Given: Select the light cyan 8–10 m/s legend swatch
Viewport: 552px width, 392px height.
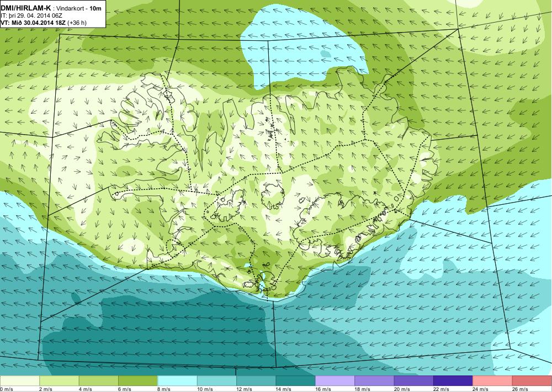Looking at the screenshot, I should (177, 381).
